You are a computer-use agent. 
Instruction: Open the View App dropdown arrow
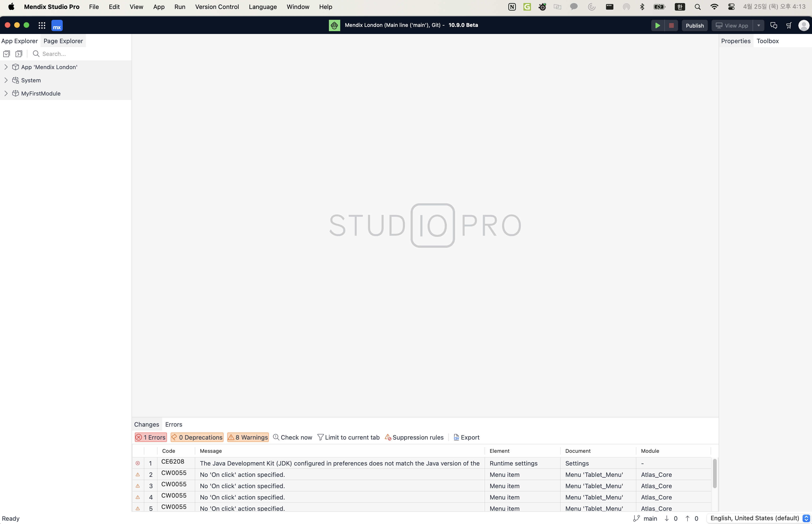pyautogui.click(x=758, y=25)
